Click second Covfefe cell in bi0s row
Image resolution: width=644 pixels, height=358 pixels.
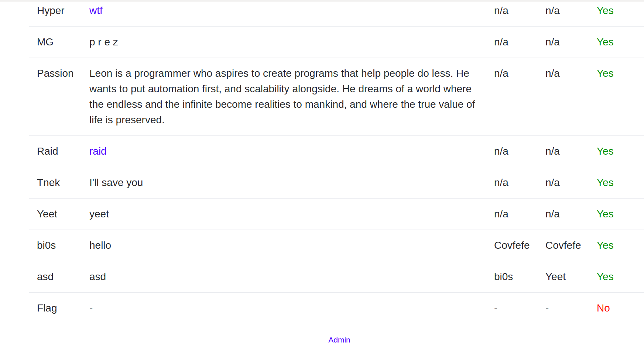[x=563, y=245]
